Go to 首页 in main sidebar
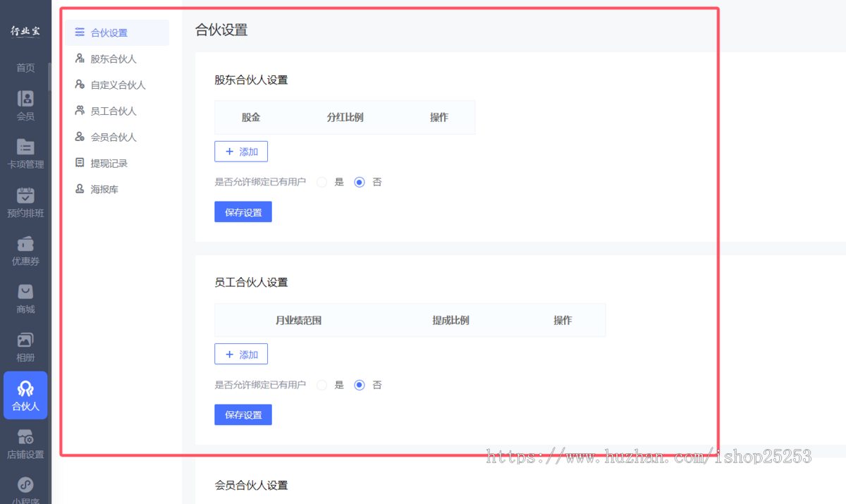The height and width of the screenshot is (504, 846). pos(25,68)
